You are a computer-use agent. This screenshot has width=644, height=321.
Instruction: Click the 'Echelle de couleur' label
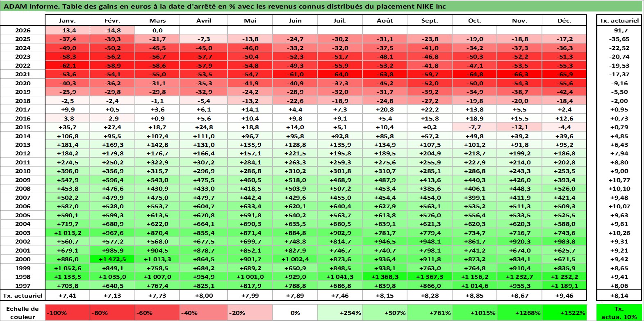[23, 312]
